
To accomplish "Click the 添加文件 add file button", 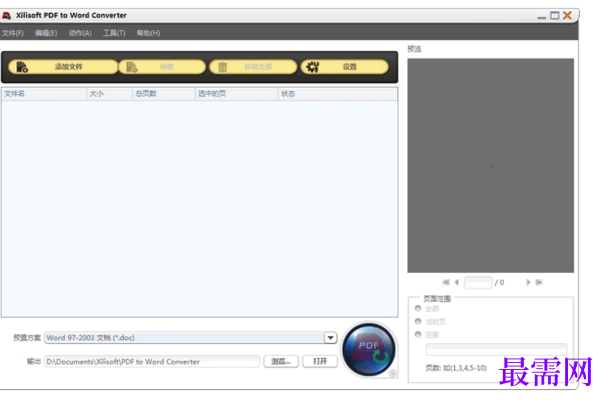I will [63, 67].
